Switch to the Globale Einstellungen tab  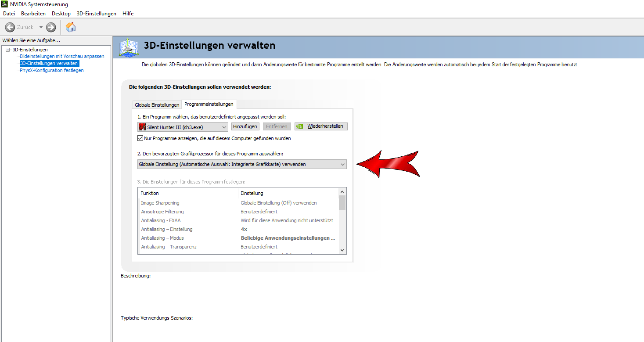(157, 105)
